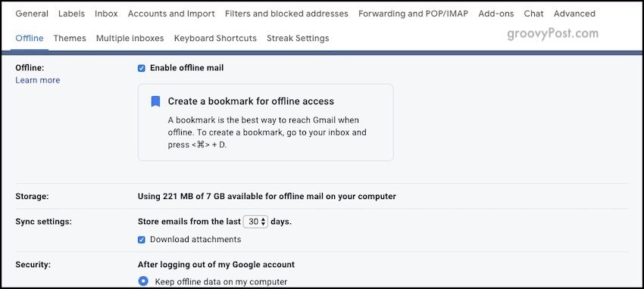Viewport: 644px width, 289px height.
Task: Switch to the Labels tab
Action: pyautogui.click(x=71, y=14)
